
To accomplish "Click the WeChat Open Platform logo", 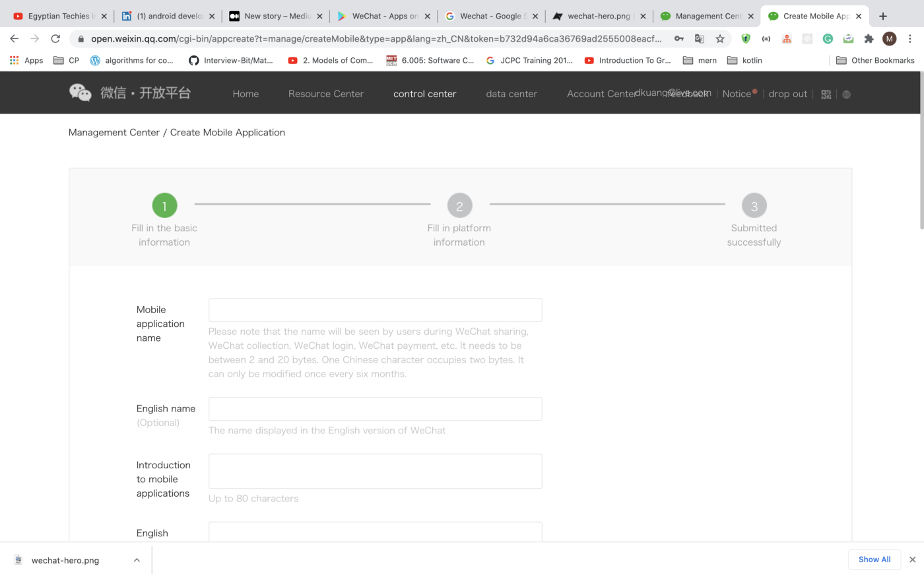I will pyautogui.click(x=130, y=93).
